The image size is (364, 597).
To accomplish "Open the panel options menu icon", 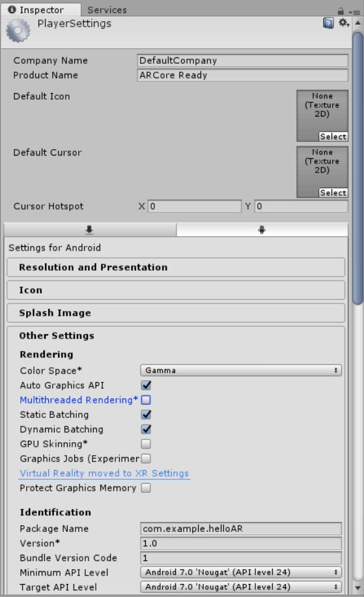I will [355, 12].
